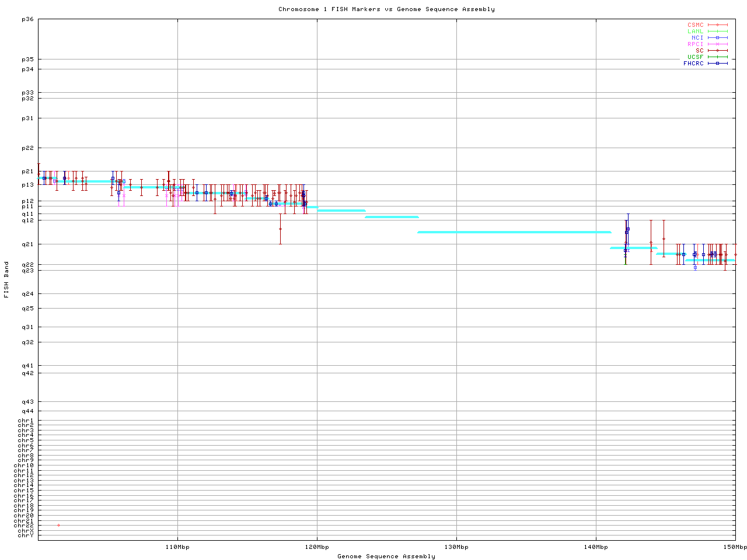Select the 110Mbp x-axis tick label
The height and width of the screenshot is (560, 747).
coord(177,547)
